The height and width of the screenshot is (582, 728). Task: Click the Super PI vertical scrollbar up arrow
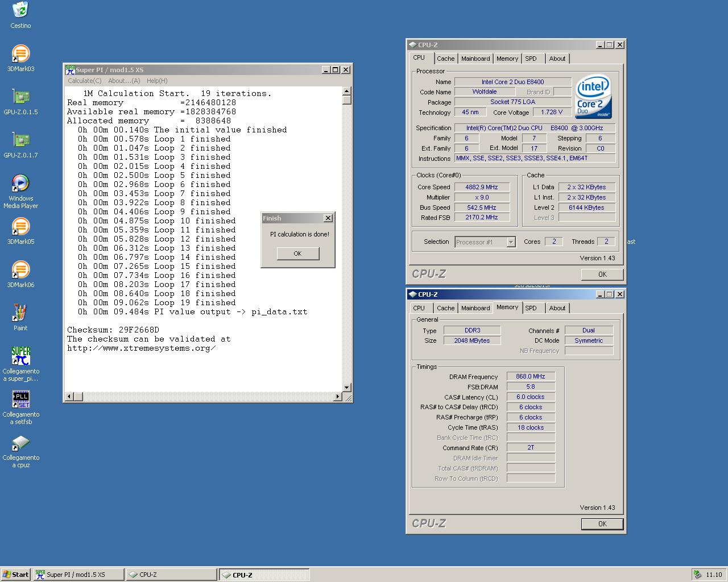(346, 91)
